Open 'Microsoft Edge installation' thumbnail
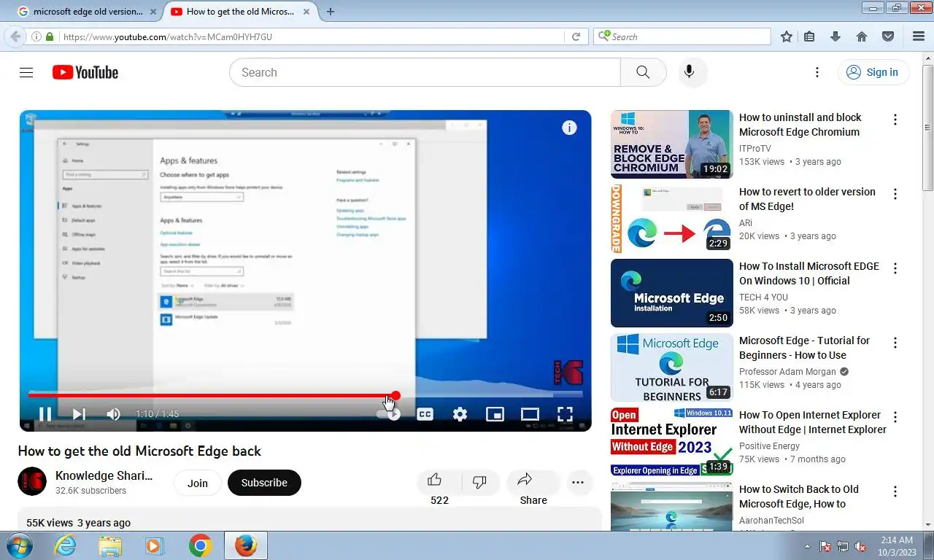The width and height of the screenshot is (934, 560). pyautogui.click(x=671, y=293)
